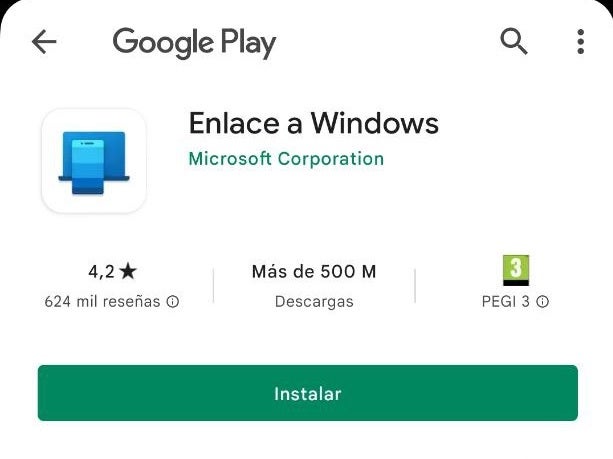The height and width of the screenshot is (459, 613).
Task: Click the star icon next to 4,2
Action: coord(128,271)
